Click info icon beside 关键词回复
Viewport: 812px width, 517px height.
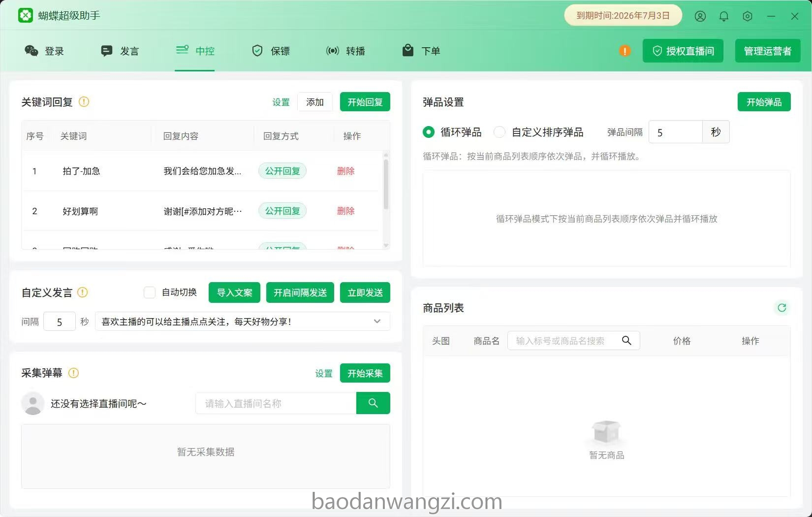84,102
